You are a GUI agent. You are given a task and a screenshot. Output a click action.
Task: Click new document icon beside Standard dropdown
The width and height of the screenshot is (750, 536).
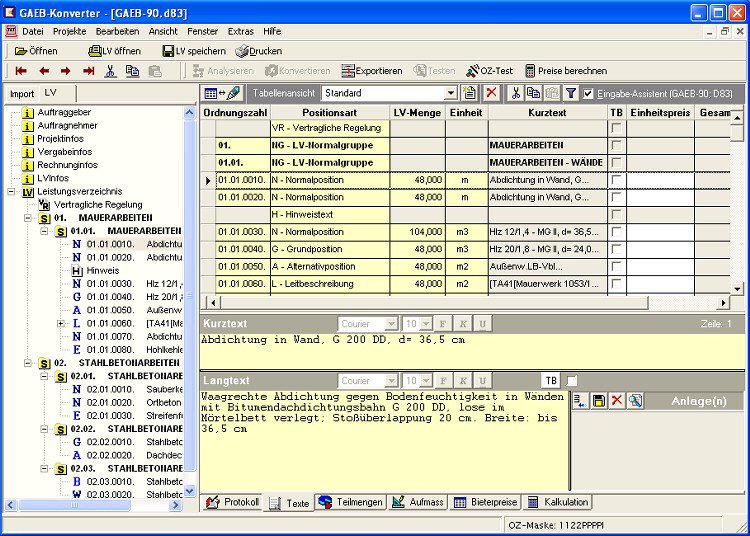click(x=470, y=93)
